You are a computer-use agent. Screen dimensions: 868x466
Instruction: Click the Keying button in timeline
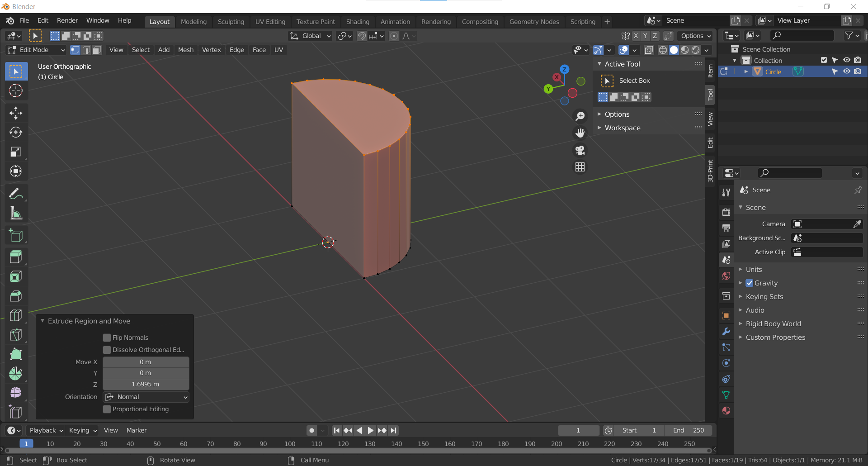(83, 430)
